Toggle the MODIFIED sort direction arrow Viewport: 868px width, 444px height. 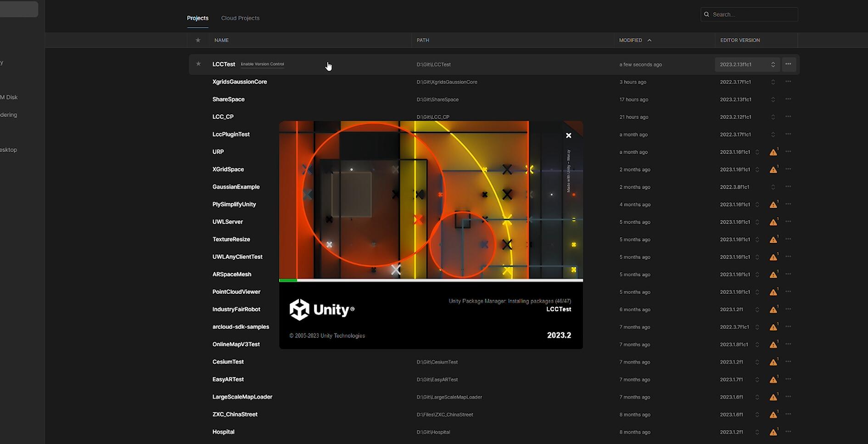click(649, 40)
